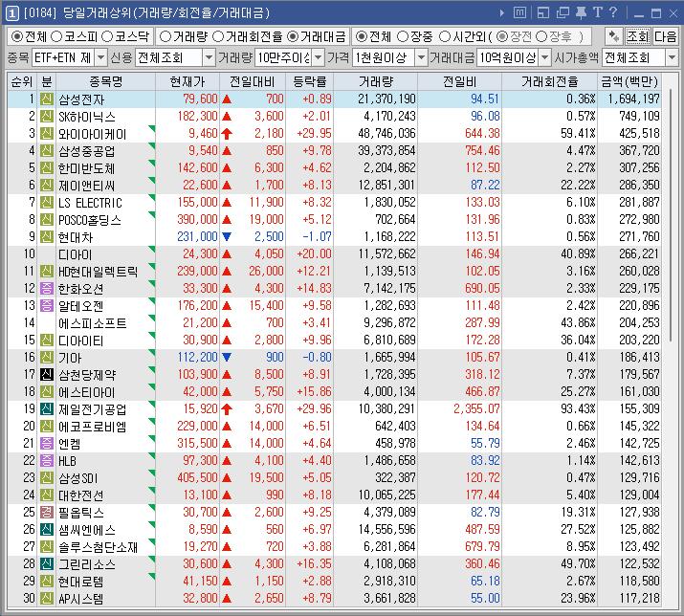Open font settings with the T icon
This screenshot has width=684, height=616.
[x=598, y=12]
